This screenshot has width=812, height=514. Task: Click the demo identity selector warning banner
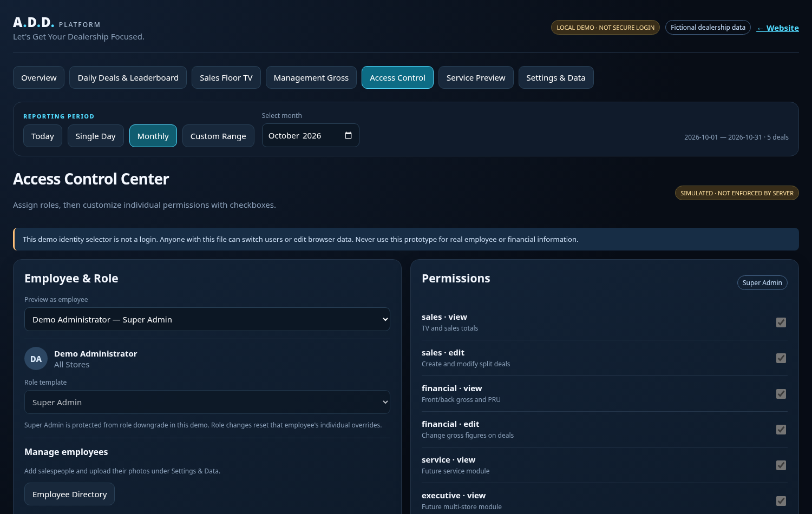(406, 239)
